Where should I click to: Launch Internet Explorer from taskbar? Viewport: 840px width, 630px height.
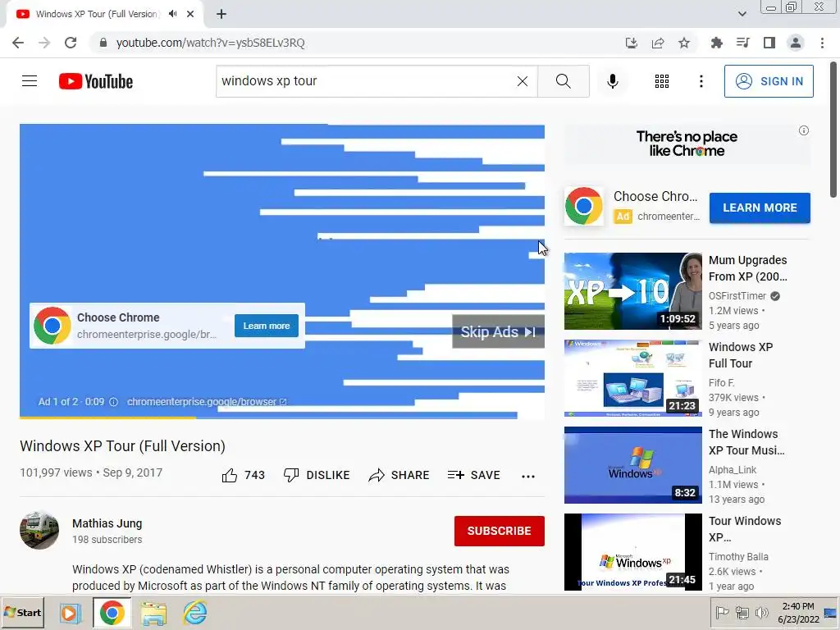pos(194,613)
